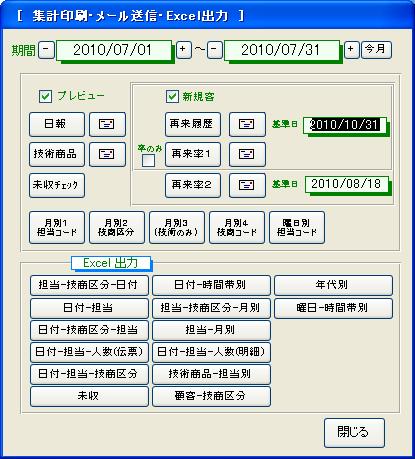Click the 未収チェック button

57,185
